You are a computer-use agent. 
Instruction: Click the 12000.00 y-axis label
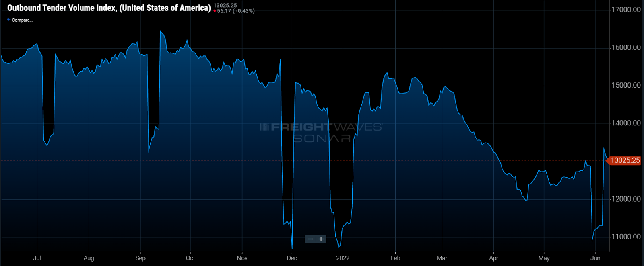pyautogui.click(x=626, y=199)
